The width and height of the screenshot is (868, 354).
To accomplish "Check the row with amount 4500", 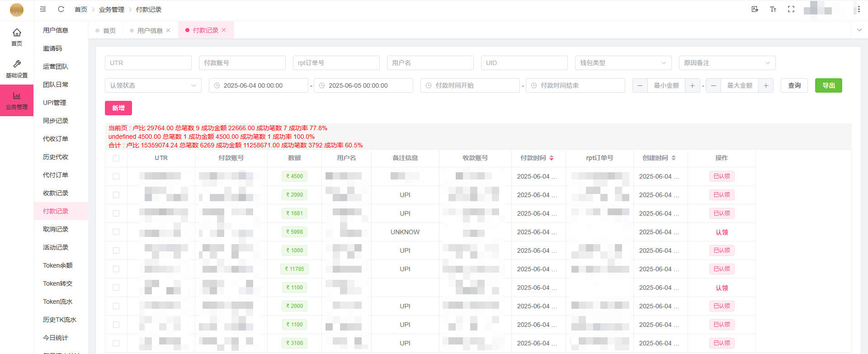I will point(116,176).
